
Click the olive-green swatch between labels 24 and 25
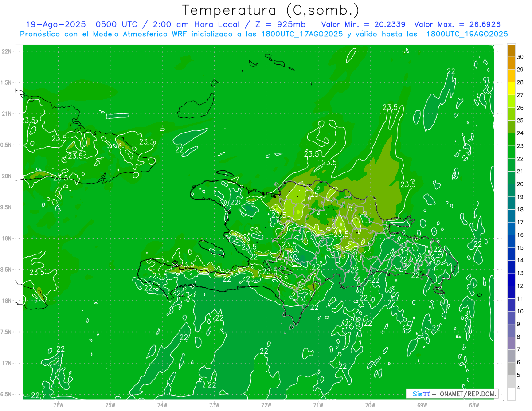(511, 127)
